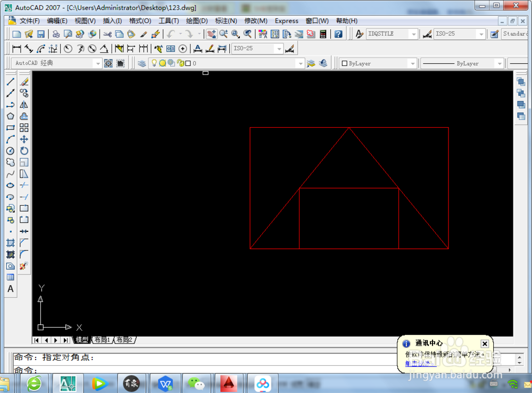Click the Help question mark button

coord(338,34)
